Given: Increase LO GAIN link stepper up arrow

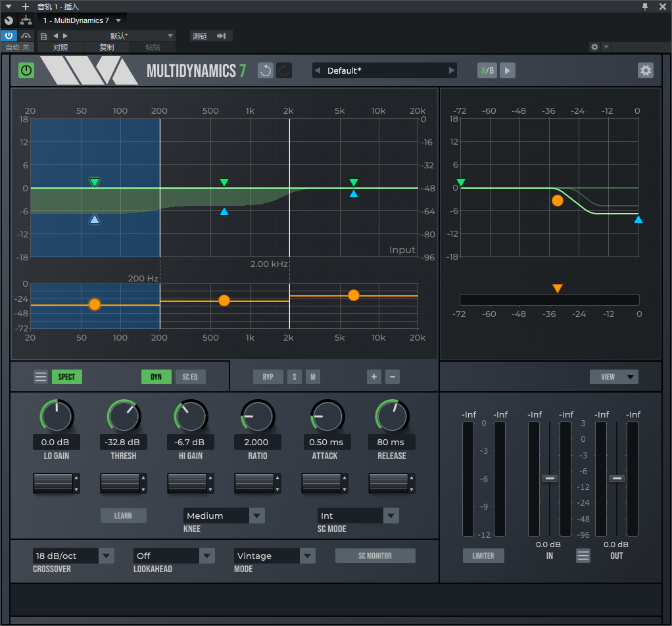Looking at the screenshot, I should (76, 478).
